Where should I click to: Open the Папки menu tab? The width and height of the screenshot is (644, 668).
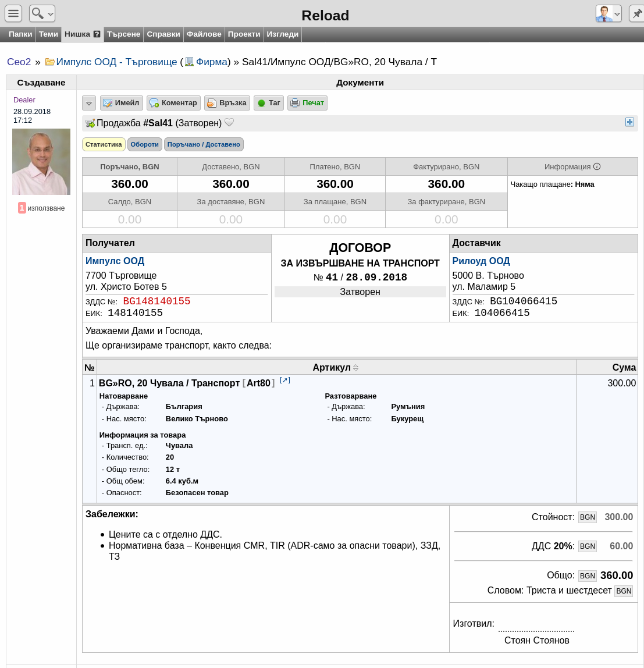pyautogui.click(x=20, y=34)
